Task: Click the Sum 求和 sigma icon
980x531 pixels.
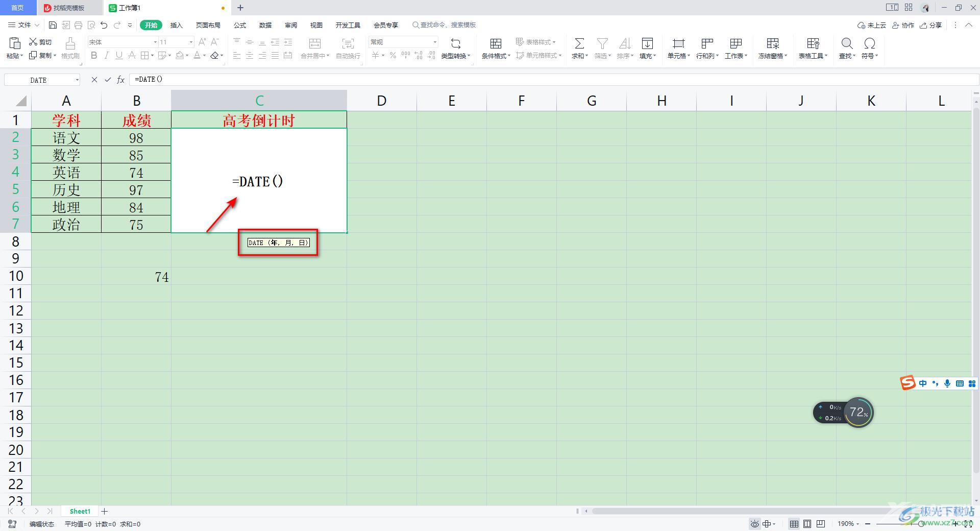Action: click(x=579, y=43)
